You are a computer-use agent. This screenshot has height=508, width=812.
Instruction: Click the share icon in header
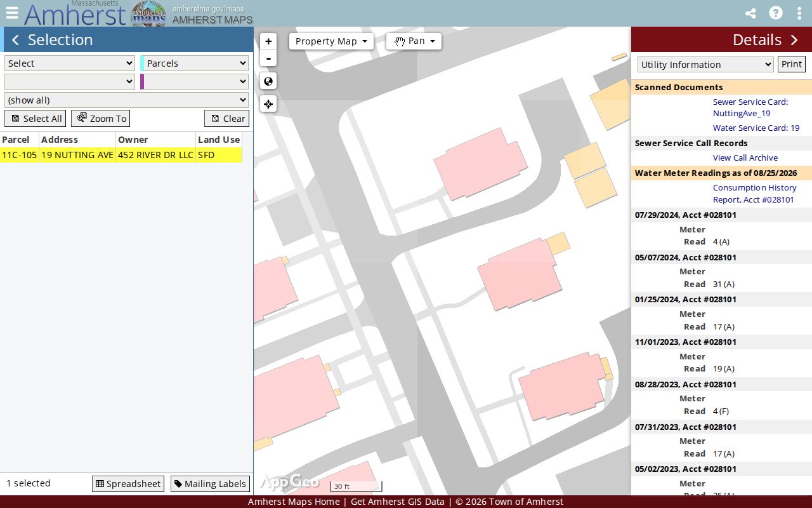tap(750, 13)
